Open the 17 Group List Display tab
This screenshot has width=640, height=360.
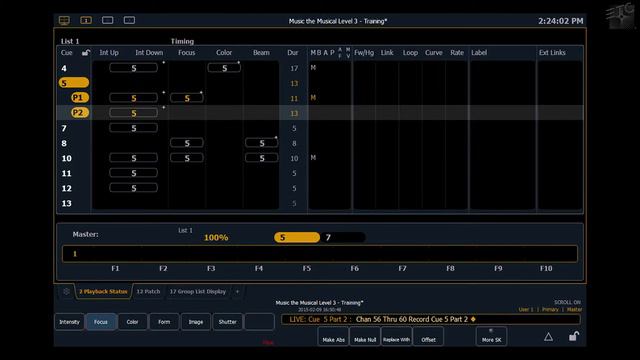(198, 291)
